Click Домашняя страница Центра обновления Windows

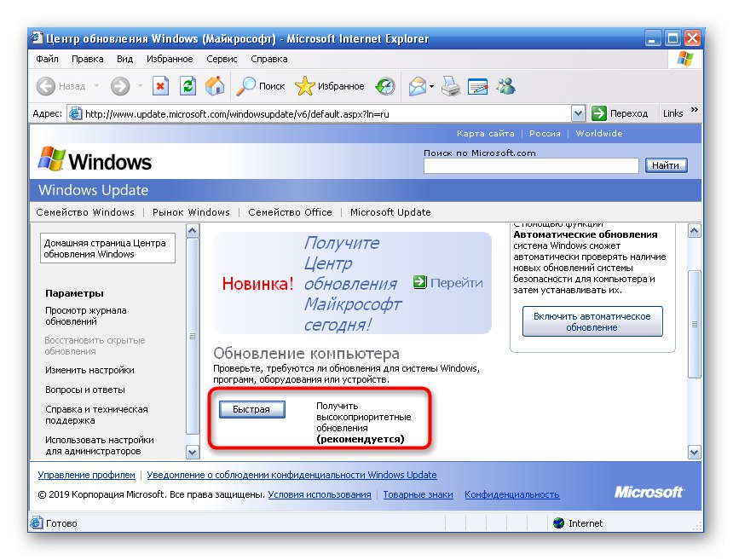tap(107, 248)
